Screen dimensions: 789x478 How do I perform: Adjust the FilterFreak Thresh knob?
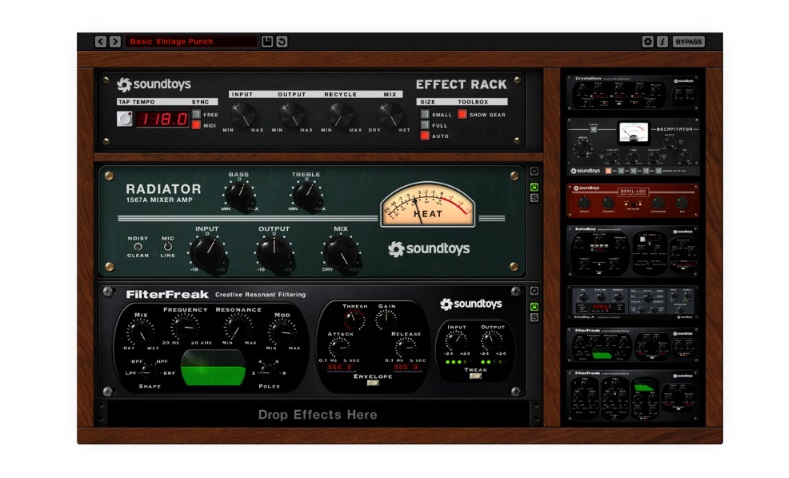pyautogui.click(x=355, y=320)
